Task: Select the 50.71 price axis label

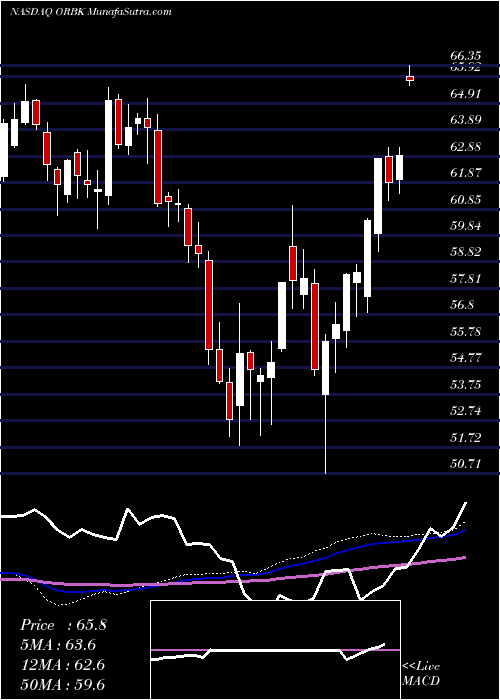Action: pos(466,463)
